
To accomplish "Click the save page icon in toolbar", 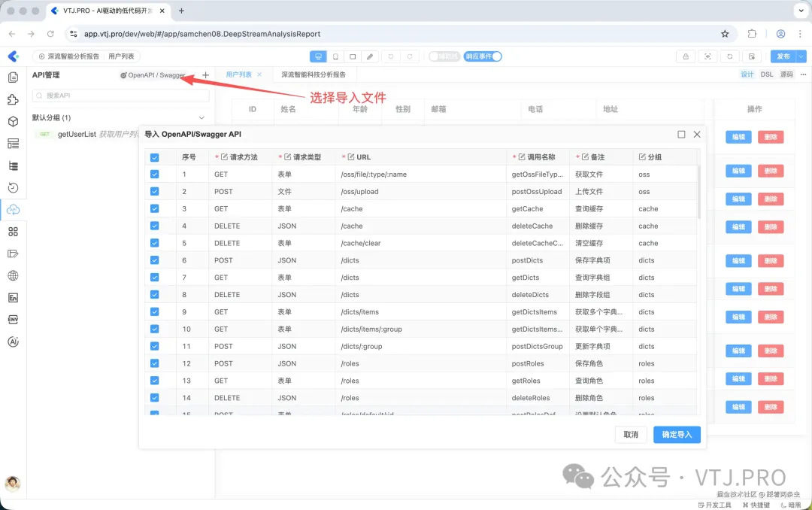I will pyautogui.click(x=751, y=56).
